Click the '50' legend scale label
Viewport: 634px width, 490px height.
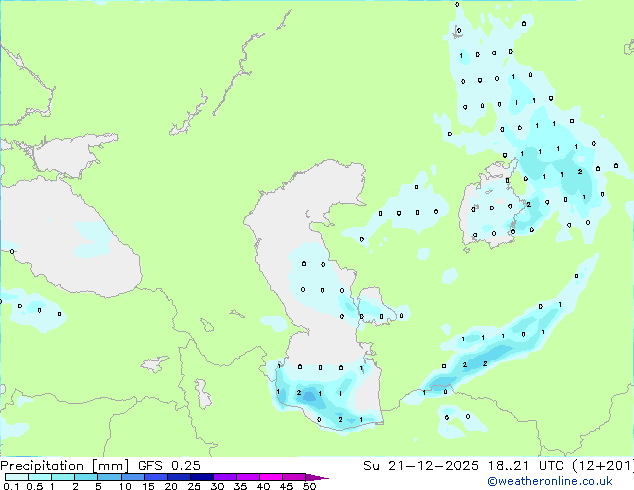pyautogui.click(x=309, y=486)
